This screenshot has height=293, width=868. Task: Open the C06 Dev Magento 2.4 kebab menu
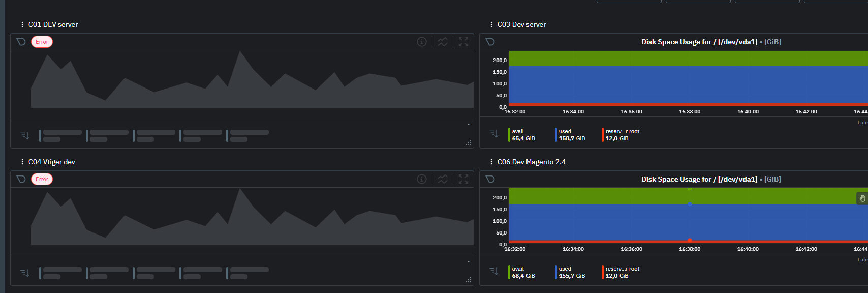(x=491, y=162)
